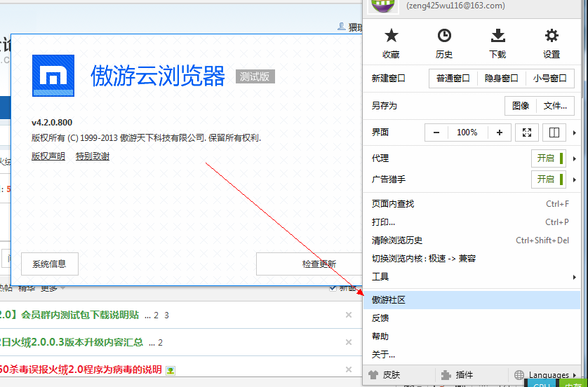Image resolution: width=588 pixels, height=387 pixels.
Task: Open the 特别致谢 link
Action: 93,156
